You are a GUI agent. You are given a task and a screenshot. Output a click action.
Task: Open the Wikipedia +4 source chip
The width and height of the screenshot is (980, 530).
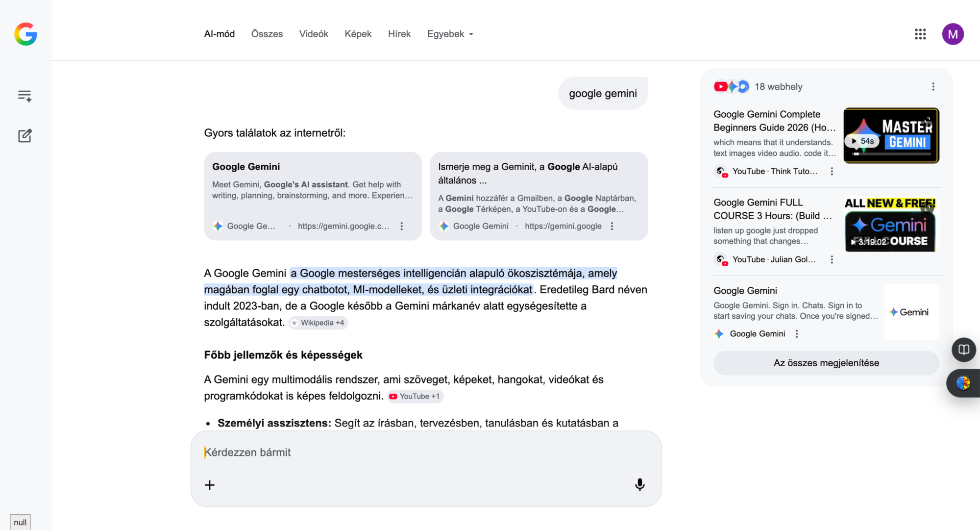pyautogui.click(x=318, y=323)
